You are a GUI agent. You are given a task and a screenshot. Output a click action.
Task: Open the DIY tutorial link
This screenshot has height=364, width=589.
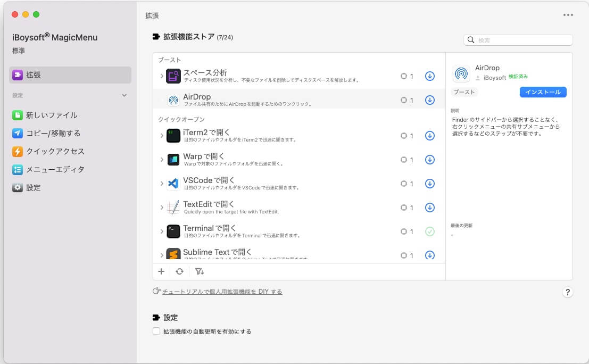(222, 292)
